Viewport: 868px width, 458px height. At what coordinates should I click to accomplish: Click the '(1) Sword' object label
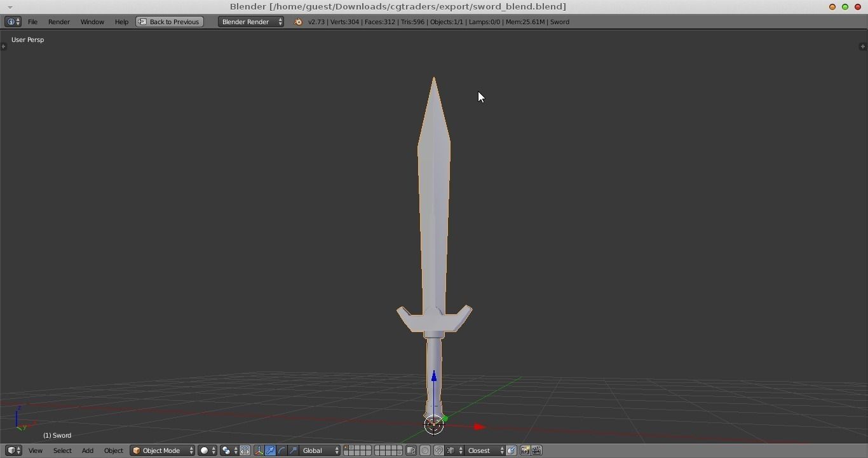[x=57, y=435]
